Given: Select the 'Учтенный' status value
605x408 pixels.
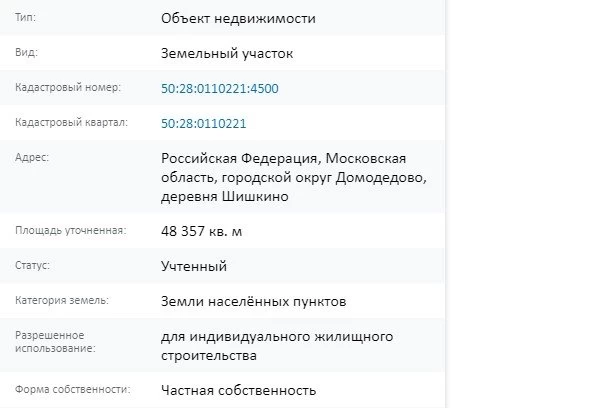Looking at the screenshot, I should pyautogui.click(x=194, y=266).
